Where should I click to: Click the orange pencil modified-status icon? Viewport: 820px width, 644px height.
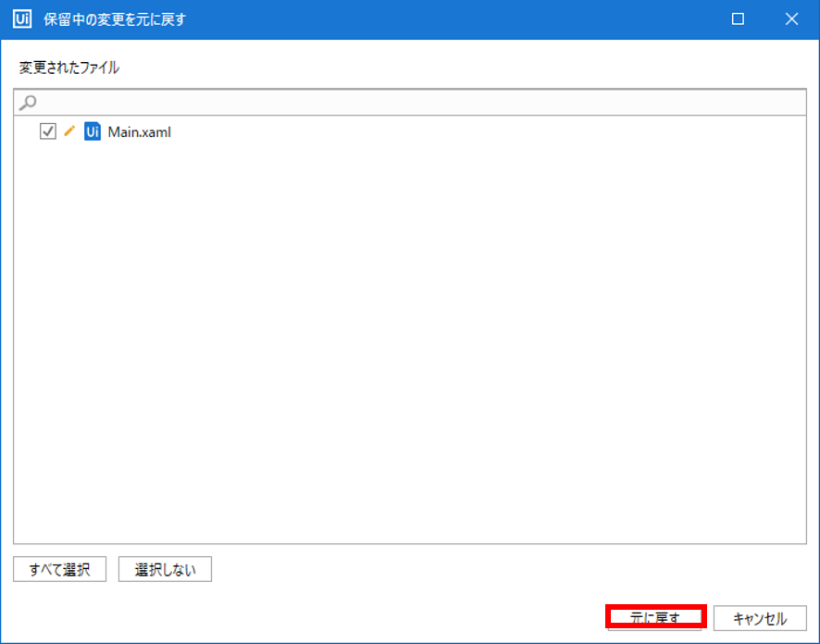pyautogui.click(x=69, y=131)
